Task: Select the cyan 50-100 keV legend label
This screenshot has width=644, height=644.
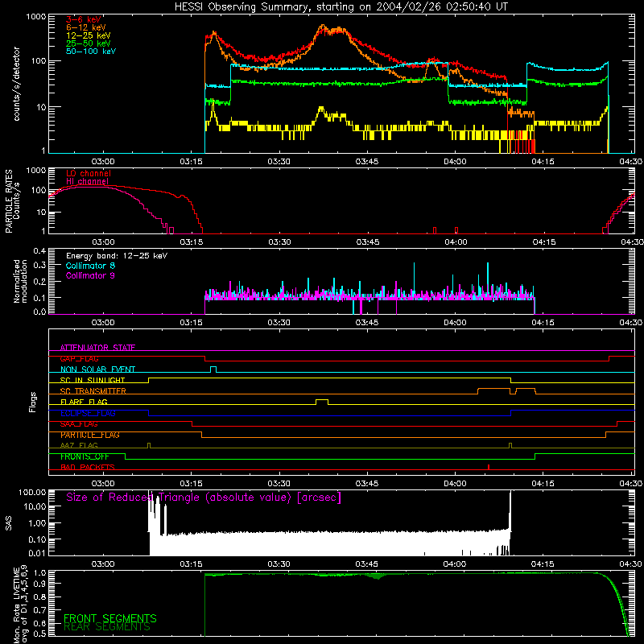Action: point(91,52)
